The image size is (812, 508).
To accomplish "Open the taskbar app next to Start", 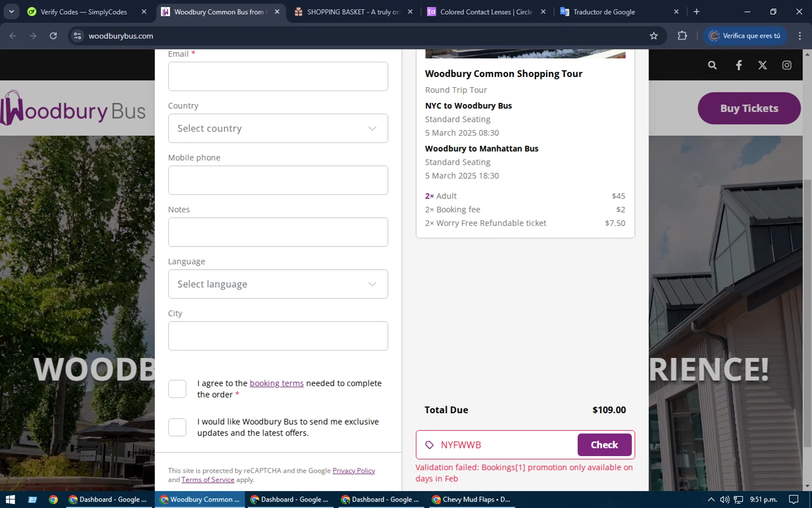I will coord(32,499).
